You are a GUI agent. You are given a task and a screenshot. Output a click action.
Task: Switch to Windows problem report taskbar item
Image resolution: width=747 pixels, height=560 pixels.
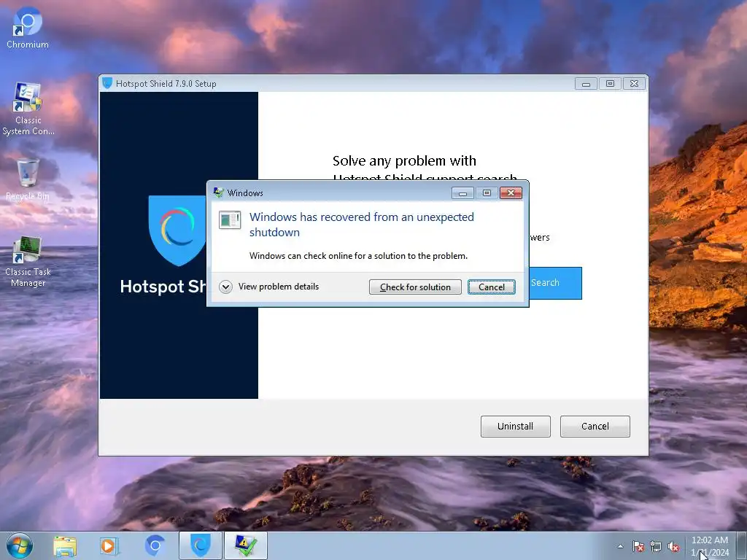tap(245, 545)
